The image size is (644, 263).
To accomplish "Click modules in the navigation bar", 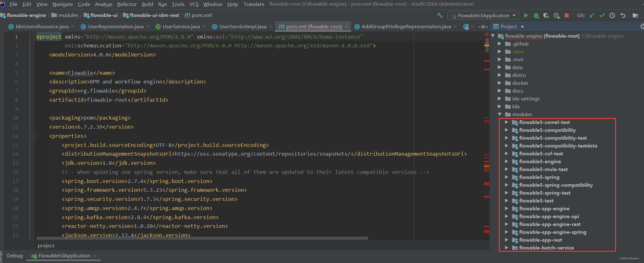I will (65, 15).
